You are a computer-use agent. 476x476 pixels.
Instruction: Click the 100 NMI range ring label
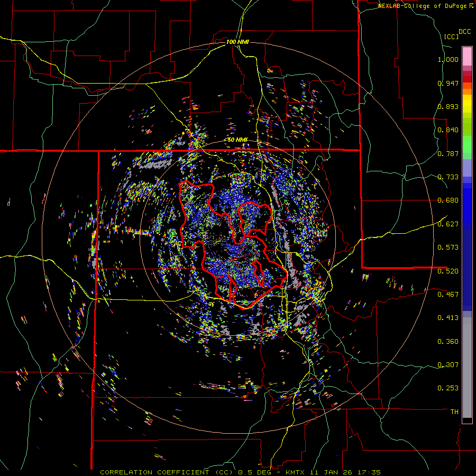(237, 42)
